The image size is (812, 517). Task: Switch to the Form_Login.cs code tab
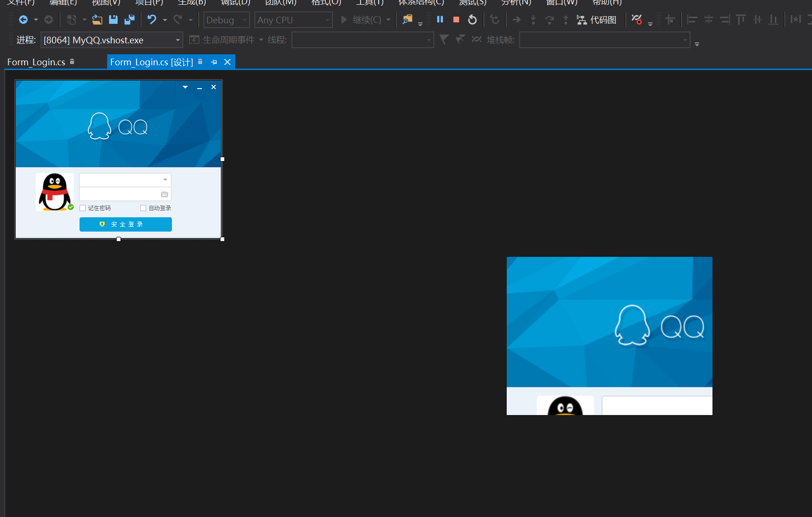click(x=36, y=62)
